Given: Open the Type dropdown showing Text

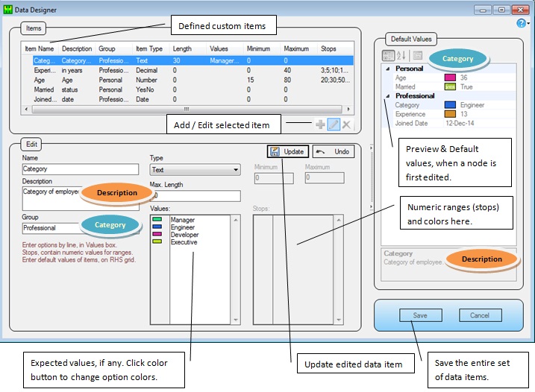Looking at the screenshot, I should (195, 170).
